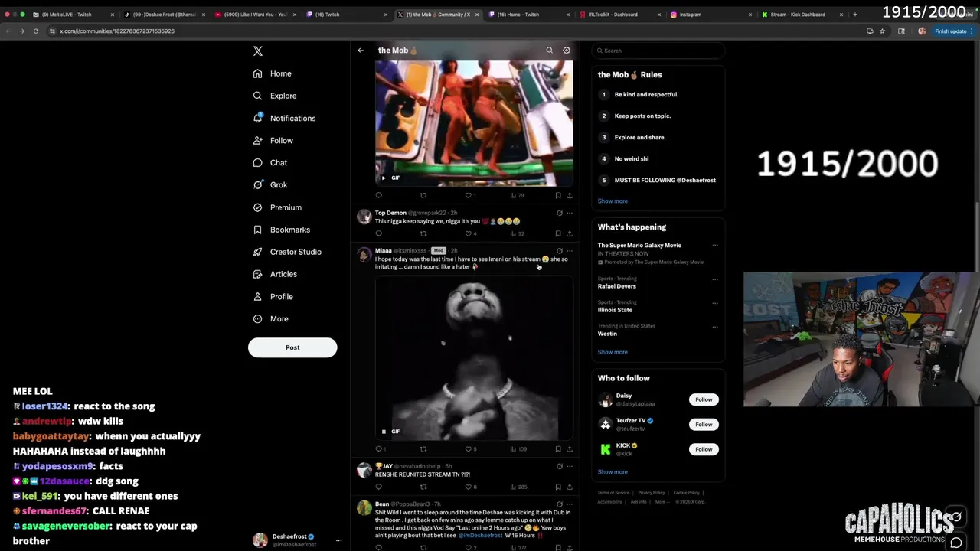The height and width of the screenshot is (551, 980).
Task: Open more options on Top Demon's post
Action: pyautogui.click(x=569, y=213)
